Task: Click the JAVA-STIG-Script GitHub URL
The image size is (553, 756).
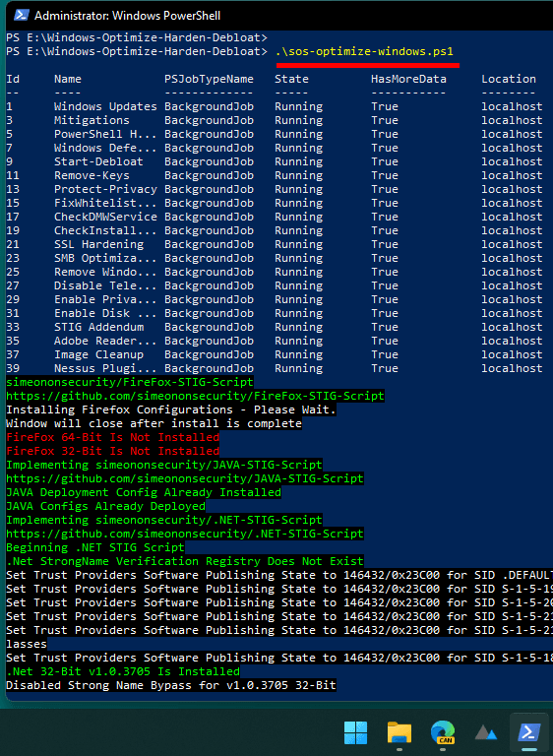Action: pos(185,478)
